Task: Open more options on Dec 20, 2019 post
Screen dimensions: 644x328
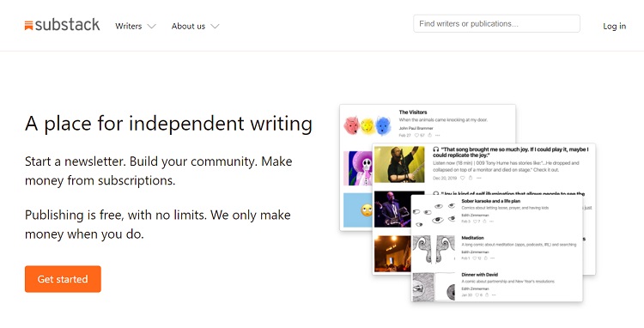Action: tap(478, 178)
